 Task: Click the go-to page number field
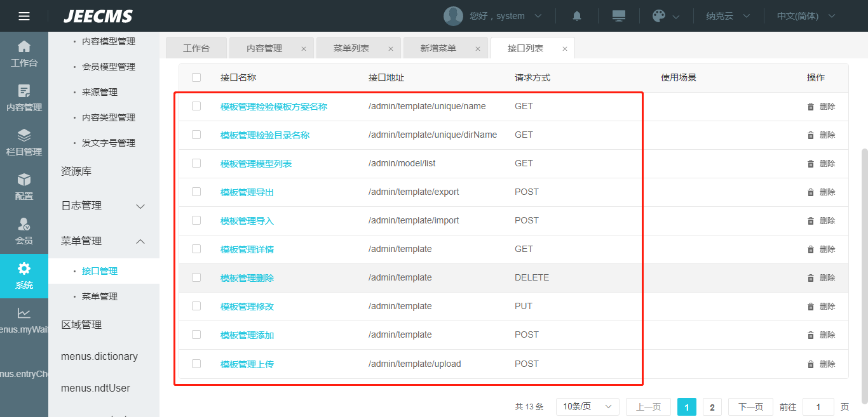click(x=818, y=407)
